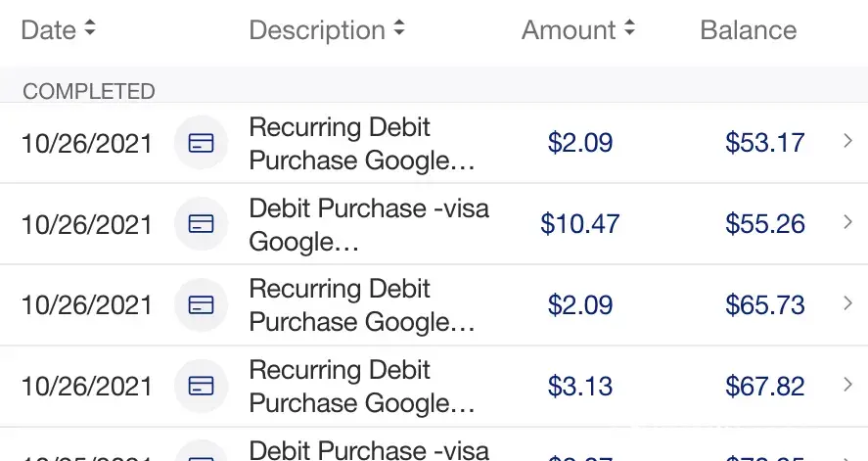Click the $67.82 balance value
Image resolution: width=868 pixels, height=461 pixels.
[x=764, y=386]
